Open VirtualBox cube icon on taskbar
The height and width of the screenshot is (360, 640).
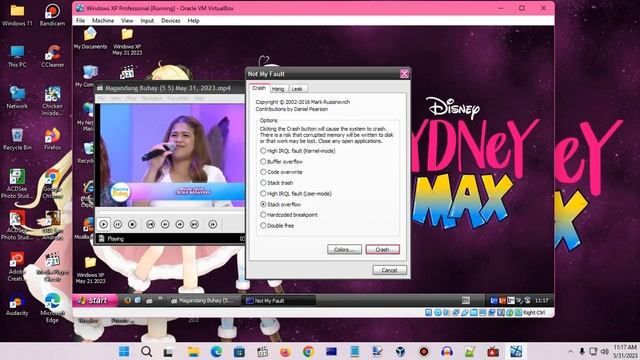coord(400,351)
